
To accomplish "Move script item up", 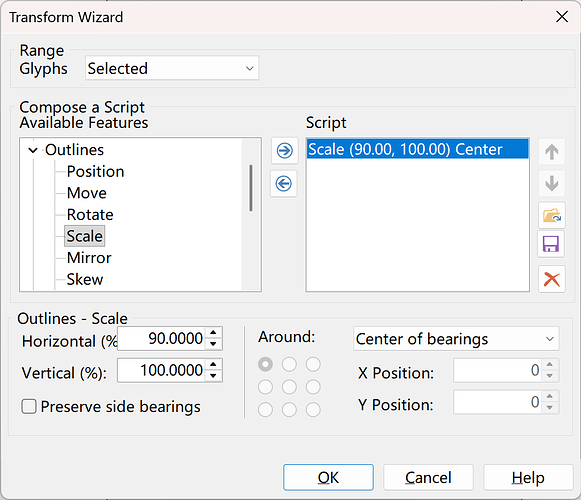I will 551,152.
